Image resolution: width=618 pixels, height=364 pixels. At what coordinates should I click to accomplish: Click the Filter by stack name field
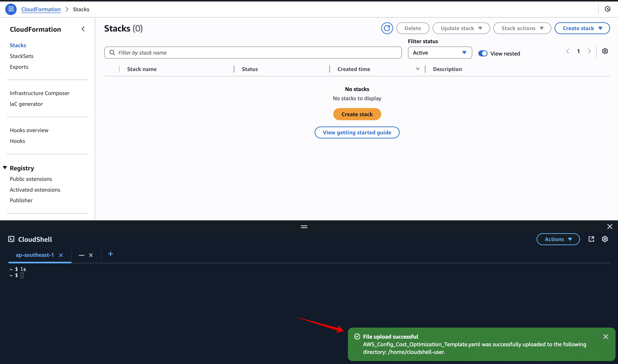pos(253,53)
